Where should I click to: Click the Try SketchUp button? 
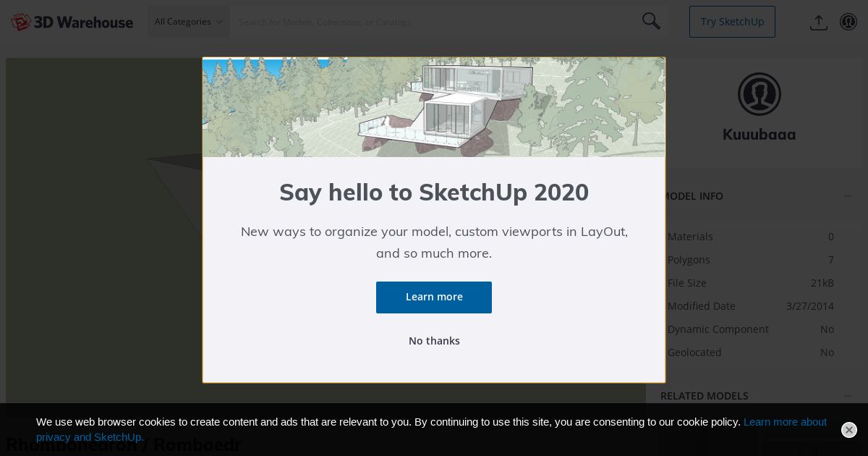click(732, 22)
